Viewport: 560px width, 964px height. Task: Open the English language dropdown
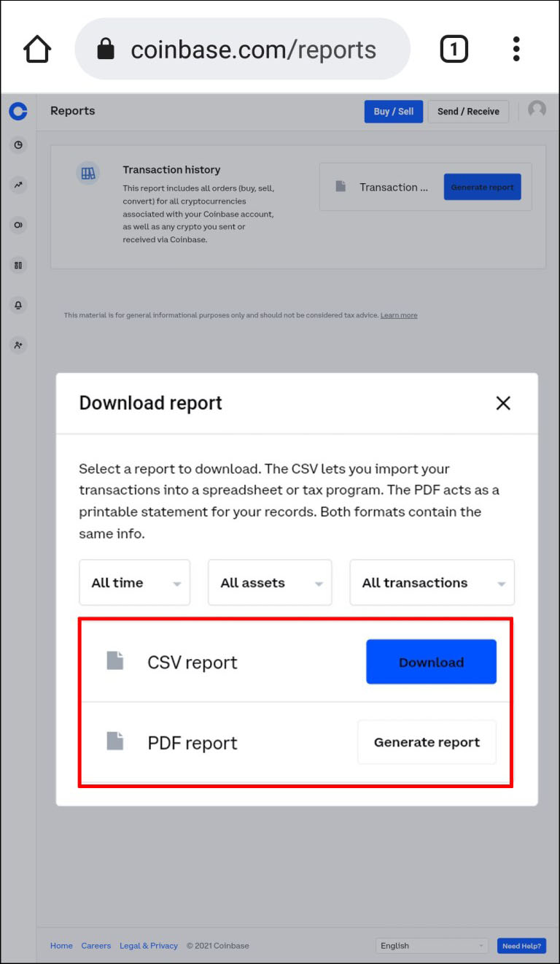(432, 946)
